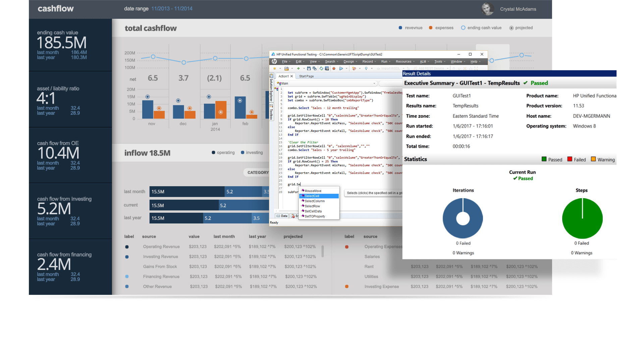Viewport: 644px width, 355px height.
Task: Expand the Main action dropdown
Action: (x=374, y=83)
